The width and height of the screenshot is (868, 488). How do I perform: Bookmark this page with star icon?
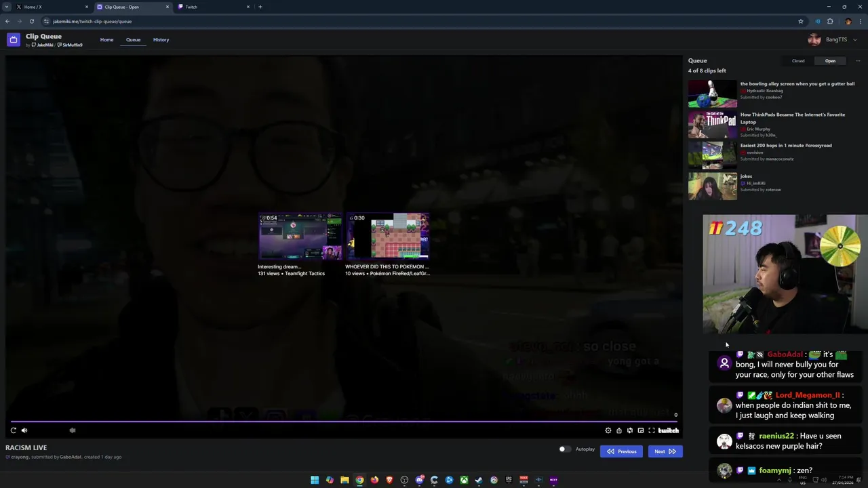point(800,21)
